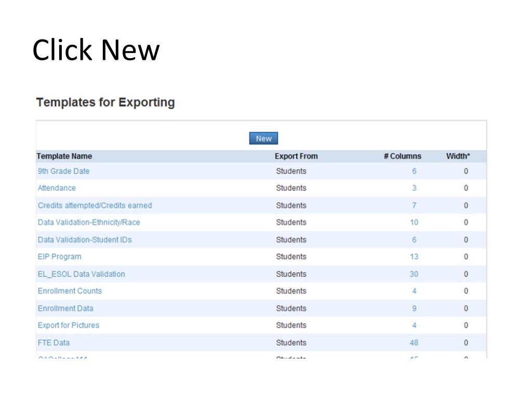Click Students in the EIP Program row
Image resolution: width=532 pixels, height=399 pixels.
pos(291,257)
